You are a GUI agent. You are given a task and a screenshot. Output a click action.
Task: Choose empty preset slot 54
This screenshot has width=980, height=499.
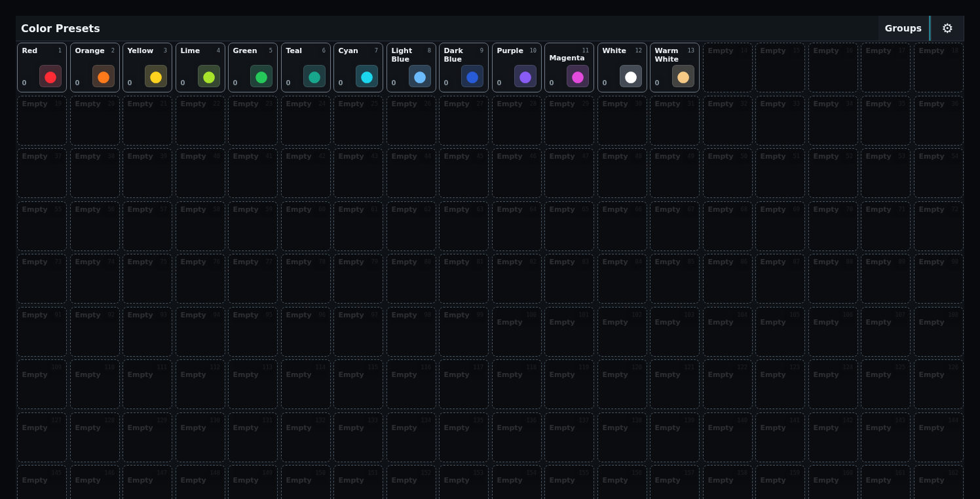coord(939,173)
